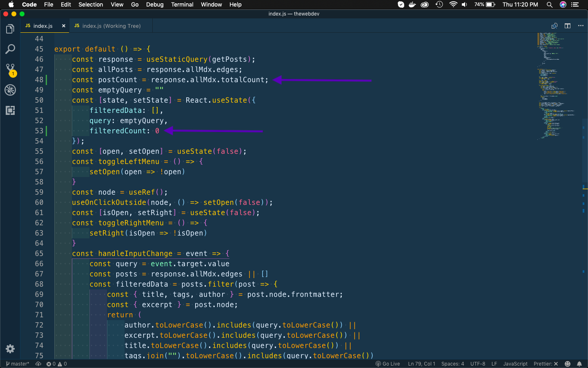Screen dimensions: 588x368
Task: Open the Terminal menu
Action: pyautogui.click(x=182, y=4)
